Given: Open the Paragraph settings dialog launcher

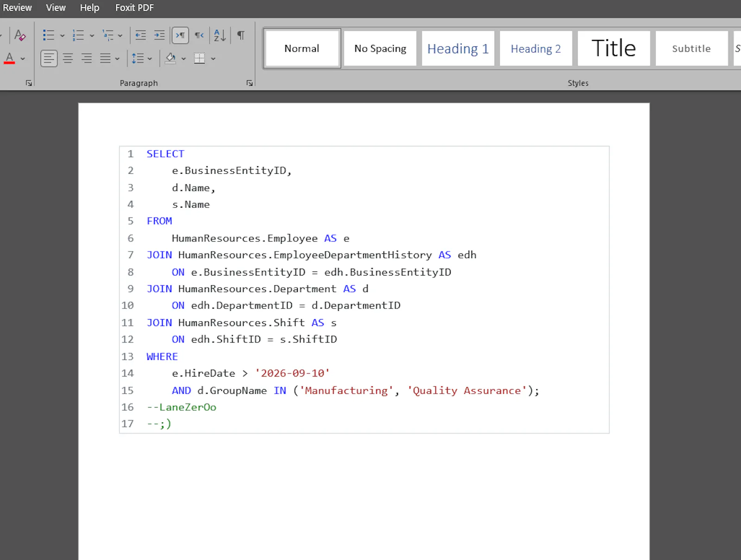Looking at the screenshot, I should click(x=250, y=83).
